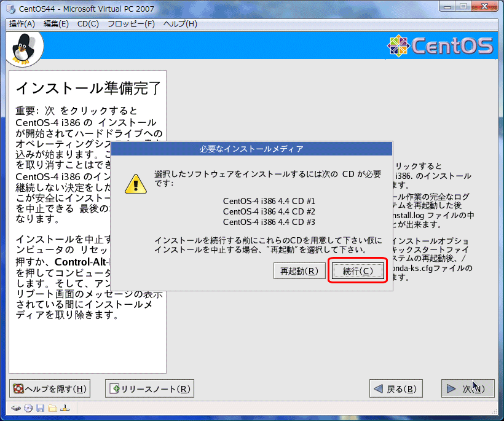
Task: Click the yellow warning triangle icon
Action: click(x=136, y=184)
